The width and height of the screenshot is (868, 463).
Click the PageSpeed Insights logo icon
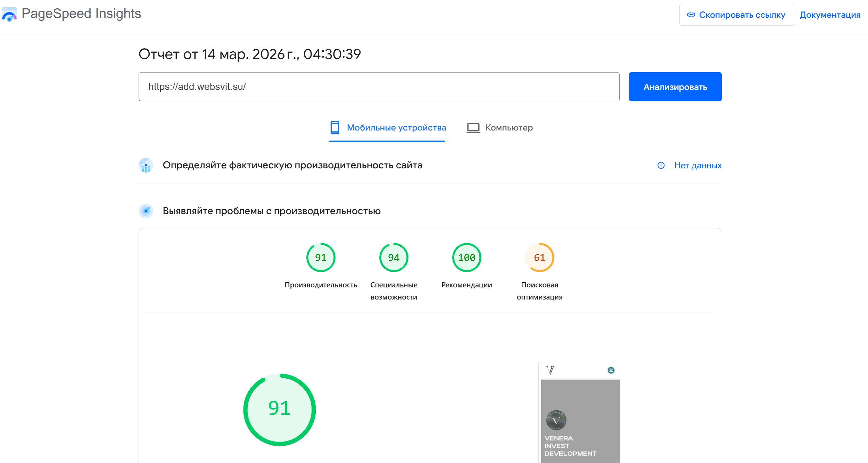pos(9,15)
